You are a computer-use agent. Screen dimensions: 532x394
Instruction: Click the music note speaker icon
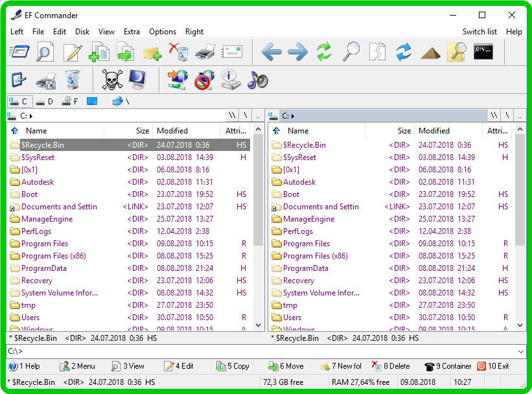[x=258, y=80]
